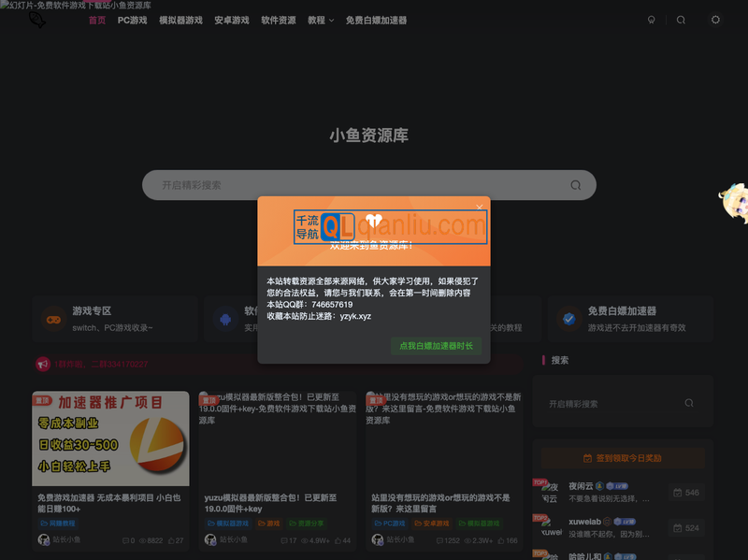Select the PC游戏 tag on the message post

tap(389, 524)
